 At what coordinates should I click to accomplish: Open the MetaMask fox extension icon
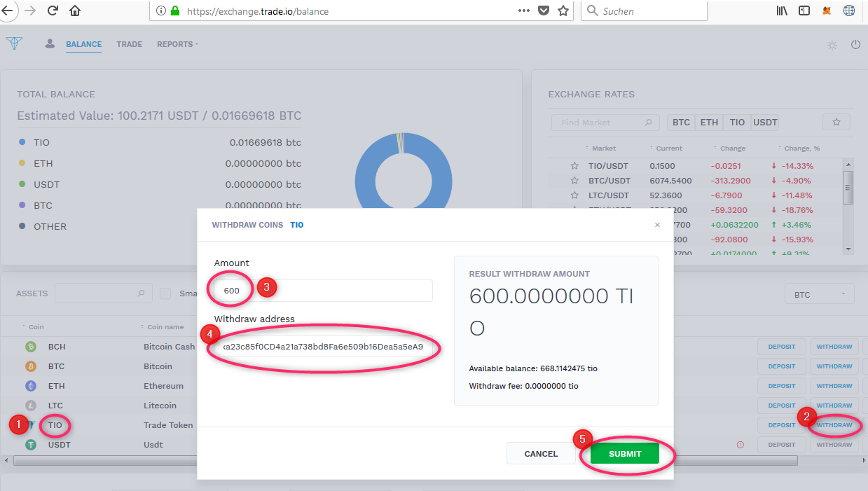click(827, 11)
